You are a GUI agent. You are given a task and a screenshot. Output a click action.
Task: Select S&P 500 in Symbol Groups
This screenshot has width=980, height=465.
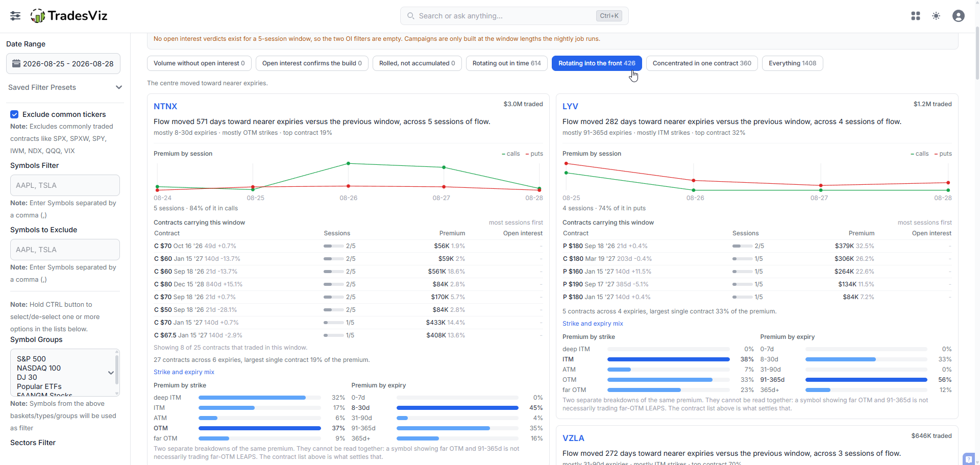click(x=31, y=359)
